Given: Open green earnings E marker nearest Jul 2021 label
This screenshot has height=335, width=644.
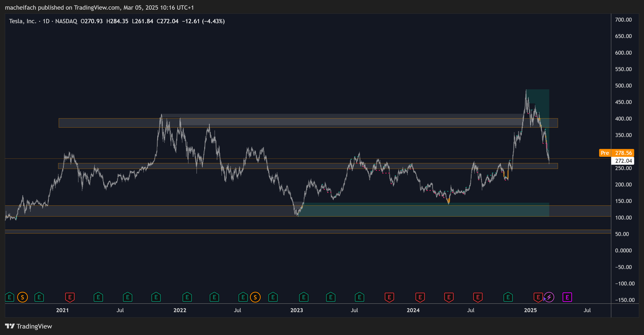Looking at the screenshot, I should pos(127,297).
